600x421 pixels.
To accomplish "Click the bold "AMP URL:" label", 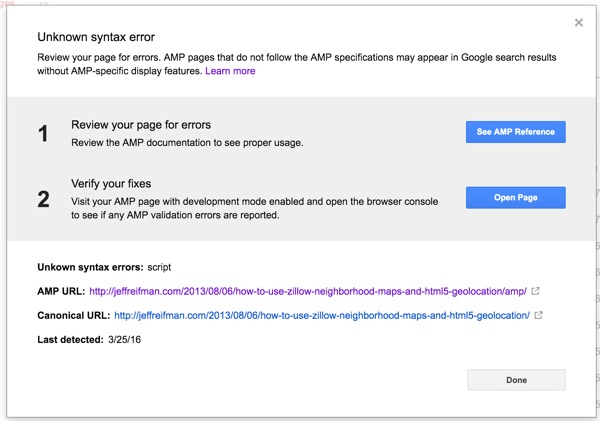I will [x=60, y=292].
